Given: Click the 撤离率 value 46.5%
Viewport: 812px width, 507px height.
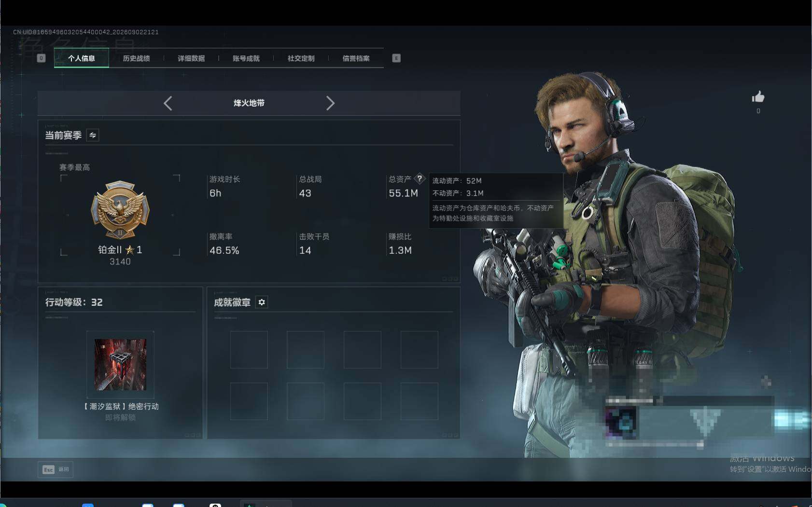Looking at the screenshot, I should (x=224, y=250).
